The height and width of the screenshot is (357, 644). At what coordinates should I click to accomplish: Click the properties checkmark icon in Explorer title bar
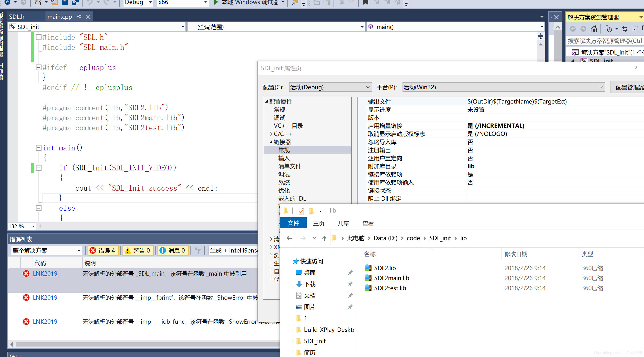(x=301, y=211)
